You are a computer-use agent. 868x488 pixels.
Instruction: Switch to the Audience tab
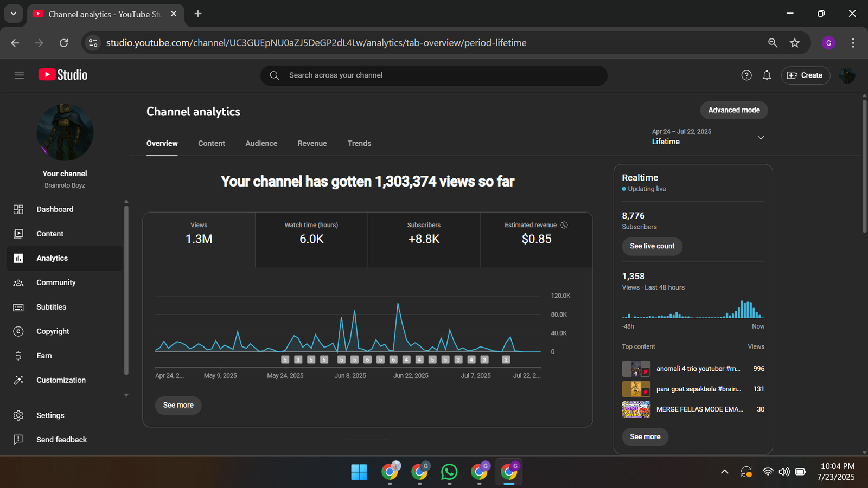tap(261, 144)
